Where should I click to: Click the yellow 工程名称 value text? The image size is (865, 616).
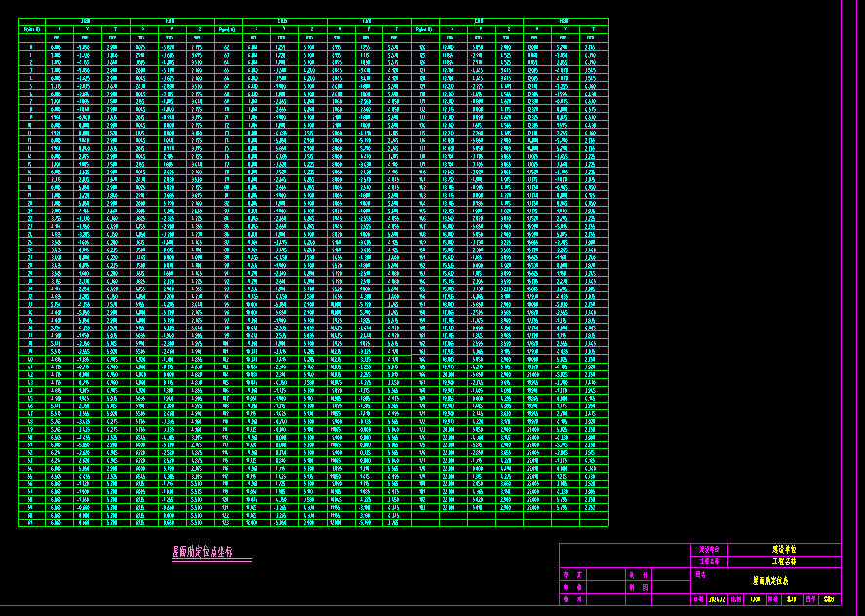coord(784,562)
